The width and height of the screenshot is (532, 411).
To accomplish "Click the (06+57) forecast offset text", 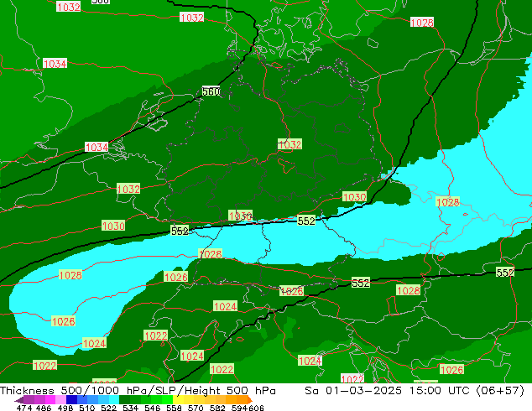I will (502, 391).
